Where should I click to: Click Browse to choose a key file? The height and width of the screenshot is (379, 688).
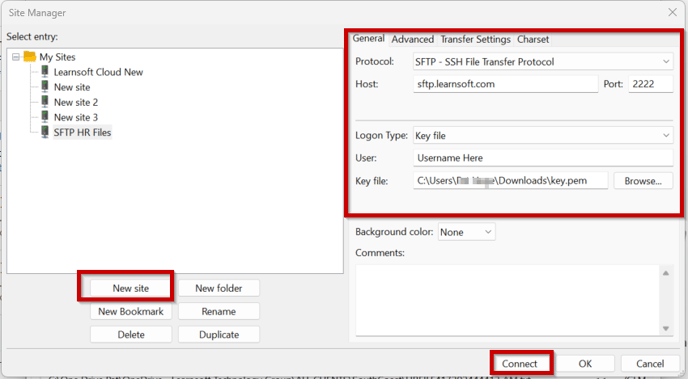643,181
